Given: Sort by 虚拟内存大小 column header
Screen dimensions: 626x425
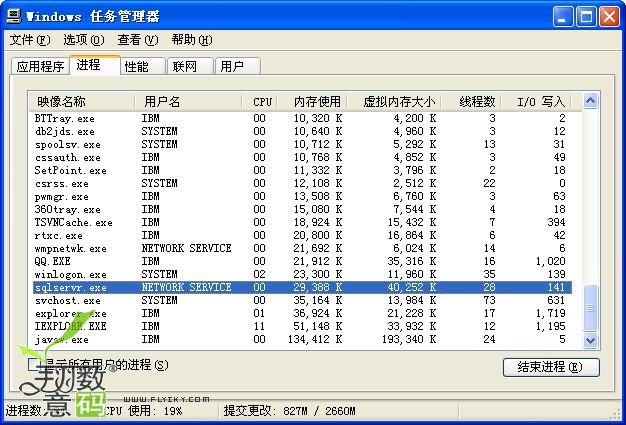Looking at the screenshot, I should [394, 102].
